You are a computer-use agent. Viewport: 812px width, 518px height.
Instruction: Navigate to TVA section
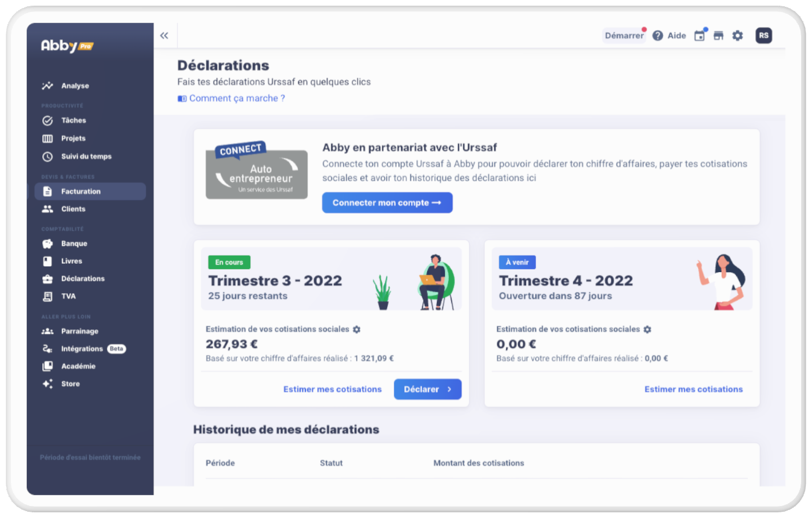[x=68, y=296]
